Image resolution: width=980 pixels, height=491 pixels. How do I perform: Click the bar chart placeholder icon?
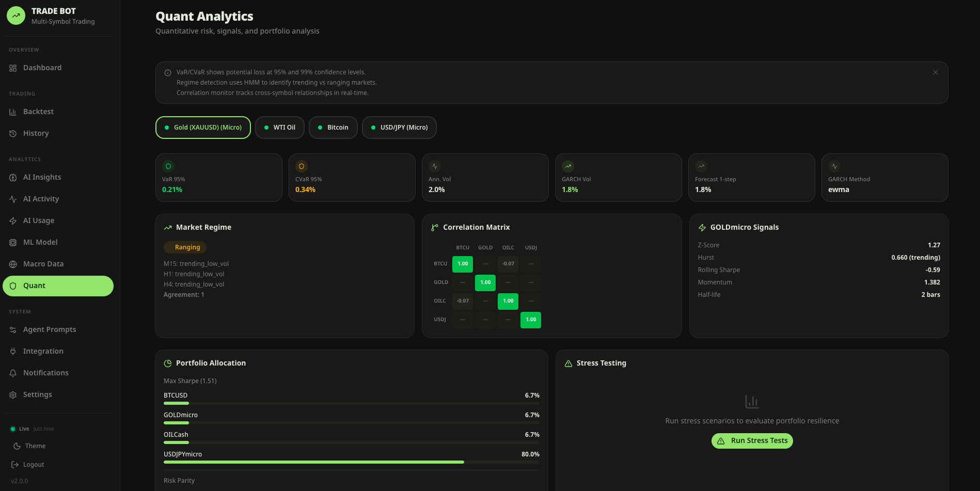pyautogui.click(x=752, y=401)
